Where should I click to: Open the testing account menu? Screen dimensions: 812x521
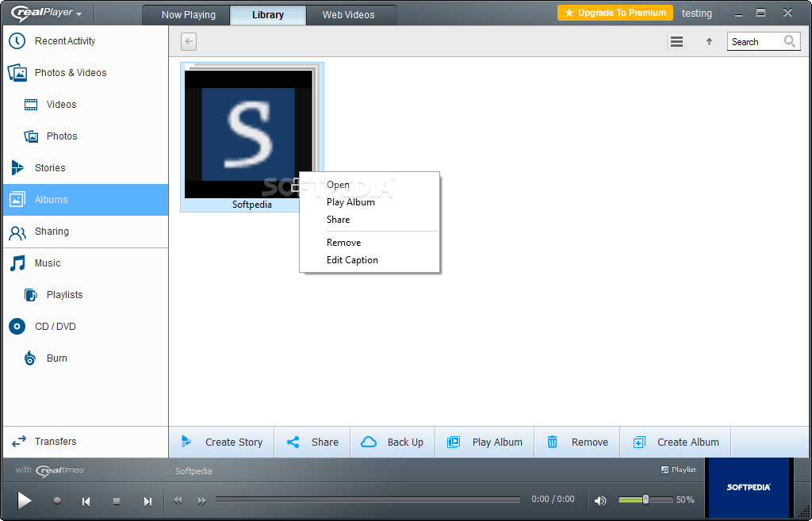click(x=696, y=13)
